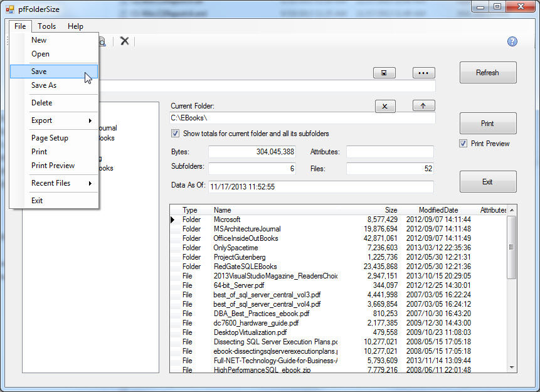Click the Bytes field showing 304,045,388
Screen dimensions: 540x392
(252, 152)
